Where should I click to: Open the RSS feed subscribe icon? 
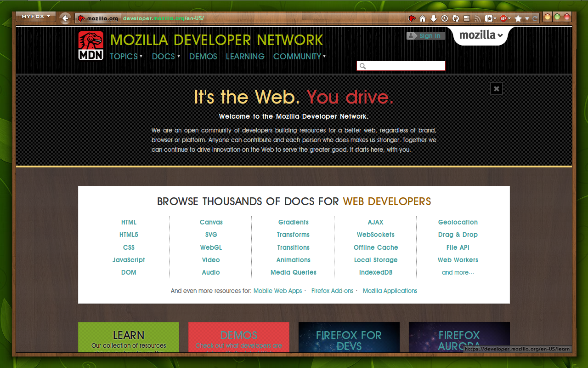click(x=478, y=18)
